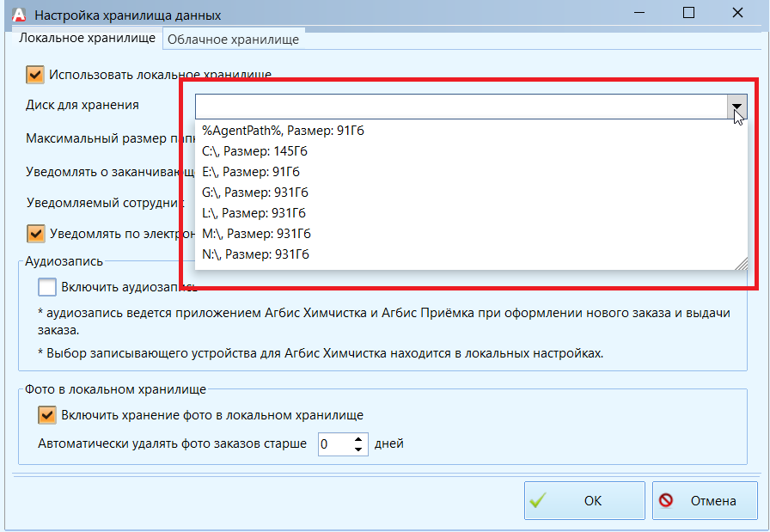Click the Диск для хранения label
The height and width of the screenshot is (532, 770).
[x=82, y=105]
